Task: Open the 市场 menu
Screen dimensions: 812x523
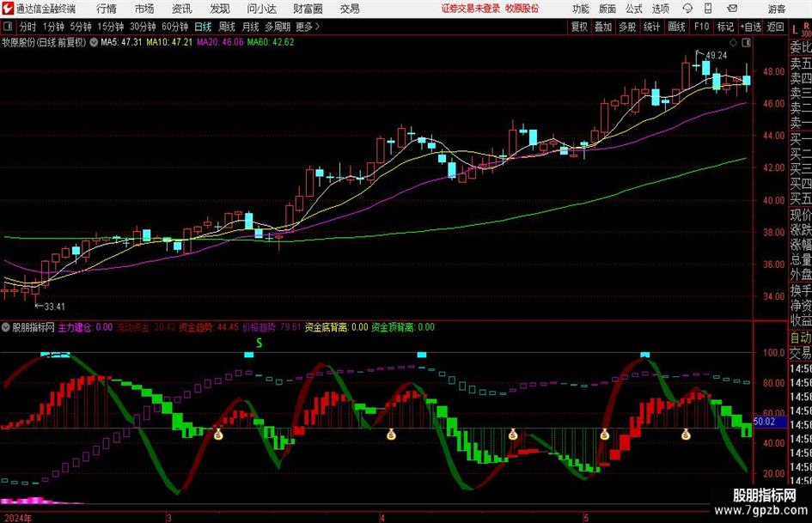Action: point(144,9)
